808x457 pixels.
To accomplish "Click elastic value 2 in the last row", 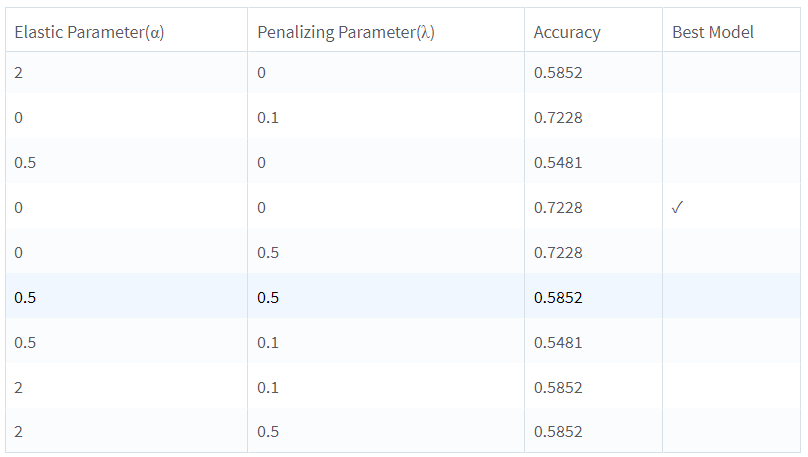I will [19, 432].
